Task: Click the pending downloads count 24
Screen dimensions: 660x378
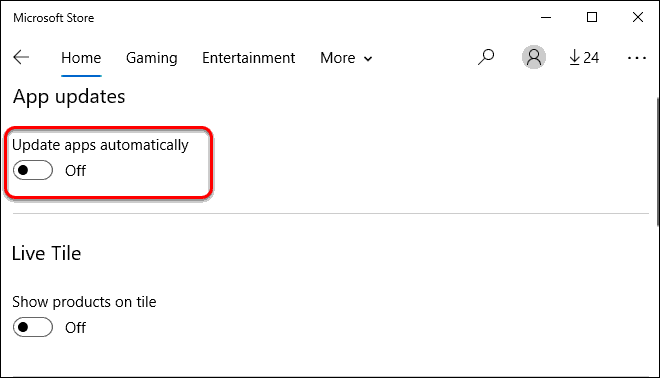Action: (x=591, y=58)
